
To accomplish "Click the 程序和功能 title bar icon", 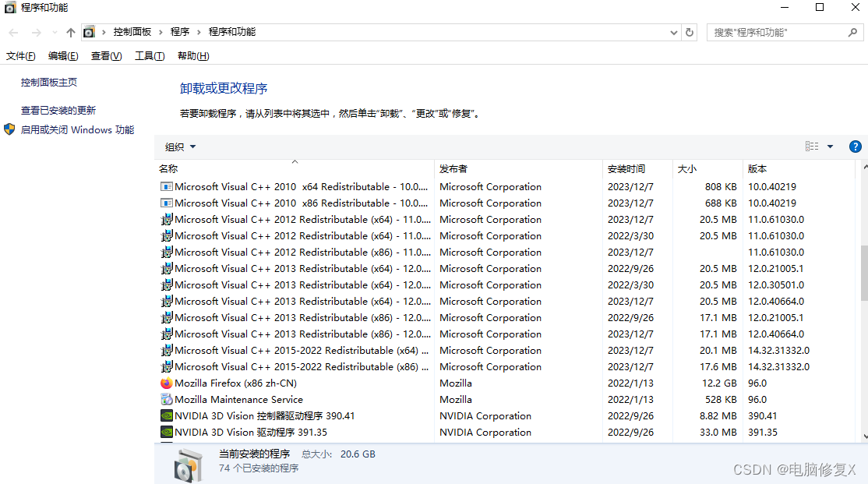I will pos(10,8).
